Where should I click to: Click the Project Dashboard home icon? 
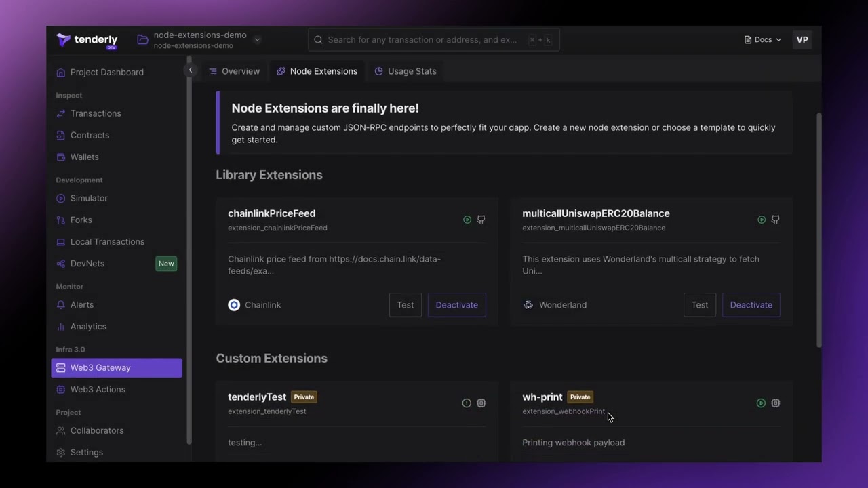click(x=61, y=73)
